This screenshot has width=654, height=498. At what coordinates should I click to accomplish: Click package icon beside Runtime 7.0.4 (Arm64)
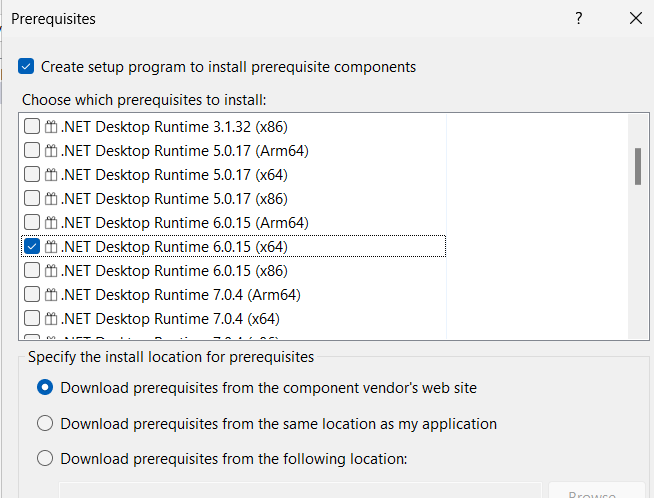[51, 295]
